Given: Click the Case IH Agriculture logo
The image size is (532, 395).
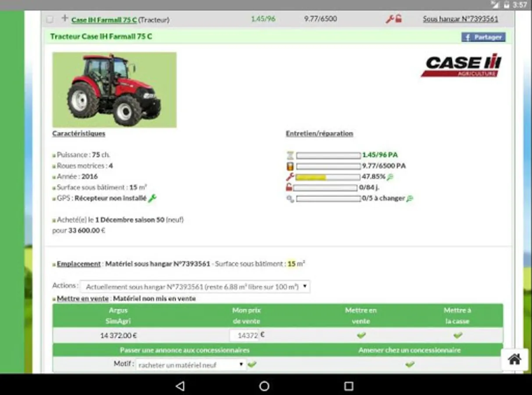Looking at the screenshot, I should pos(462,65).
